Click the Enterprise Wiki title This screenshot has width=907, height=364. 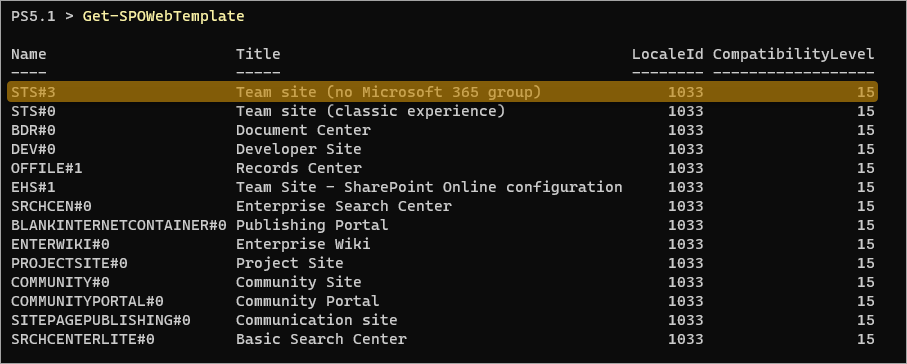click(x=303, y=244)
